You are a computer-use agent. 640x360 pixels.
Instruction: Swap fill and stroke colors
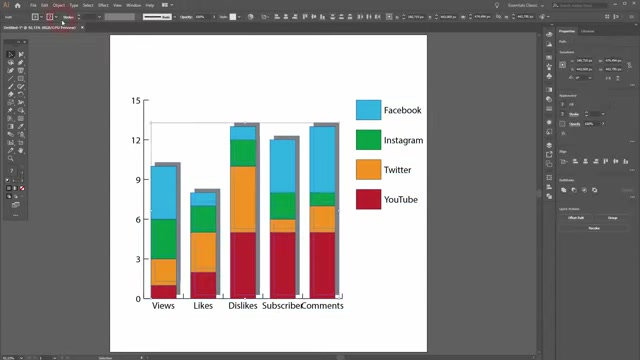[21, 171]
